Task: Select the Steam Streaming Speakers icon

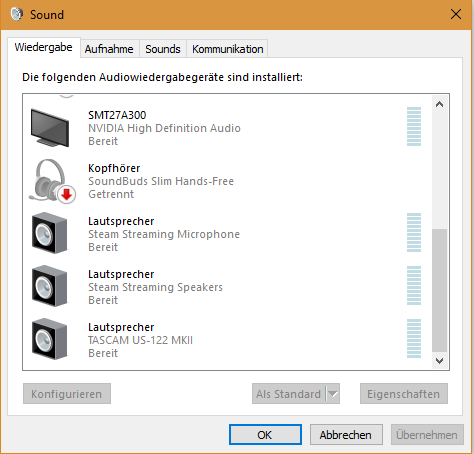Action: pos(50,286)
